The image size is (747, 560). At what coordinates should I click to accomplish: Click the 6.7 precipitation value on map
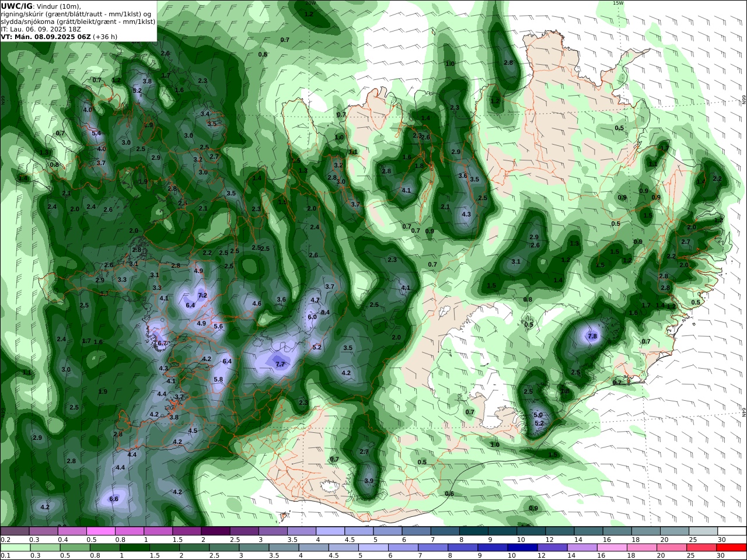[163, 344]
